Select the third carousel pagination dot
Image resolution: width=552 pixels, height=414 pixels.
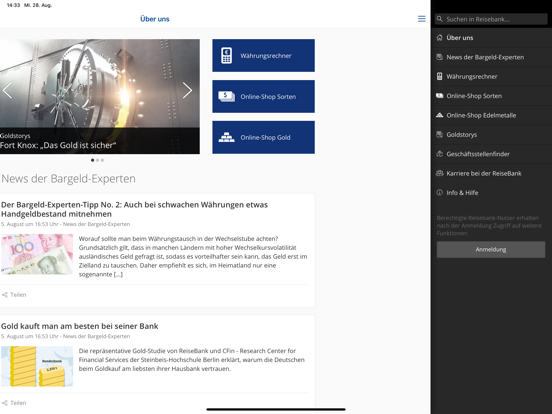coord(102,160)
